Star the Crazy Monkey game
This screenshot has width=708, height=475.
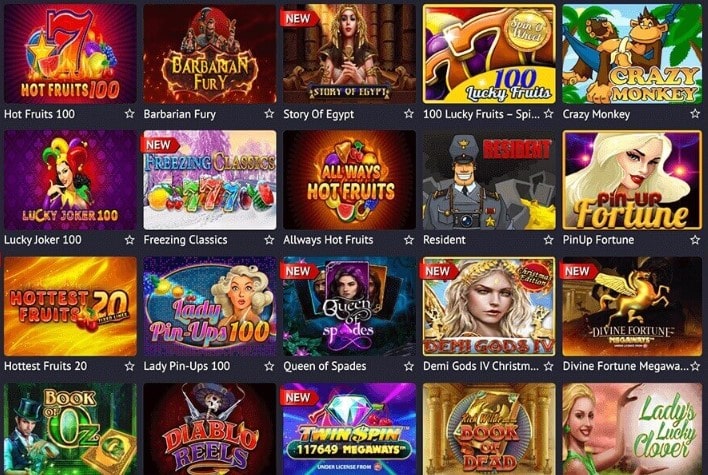coord(695,114)
